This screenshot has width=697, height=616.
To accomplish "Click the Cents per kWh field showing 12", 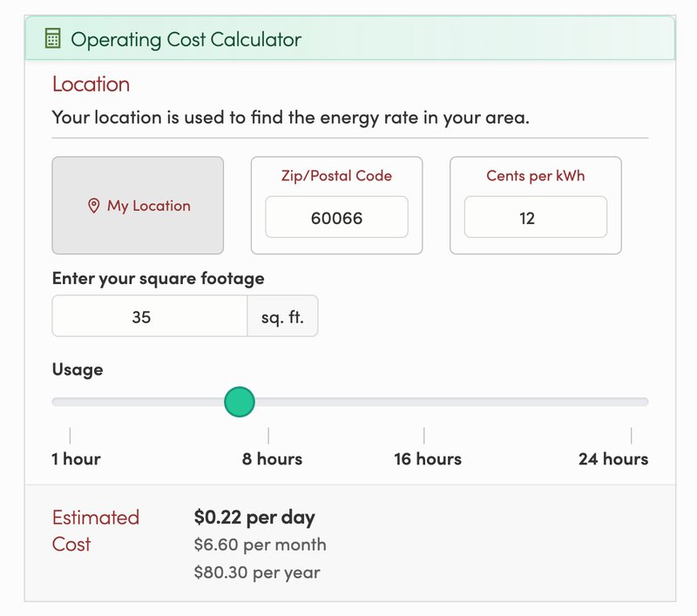I will point(534,217).
